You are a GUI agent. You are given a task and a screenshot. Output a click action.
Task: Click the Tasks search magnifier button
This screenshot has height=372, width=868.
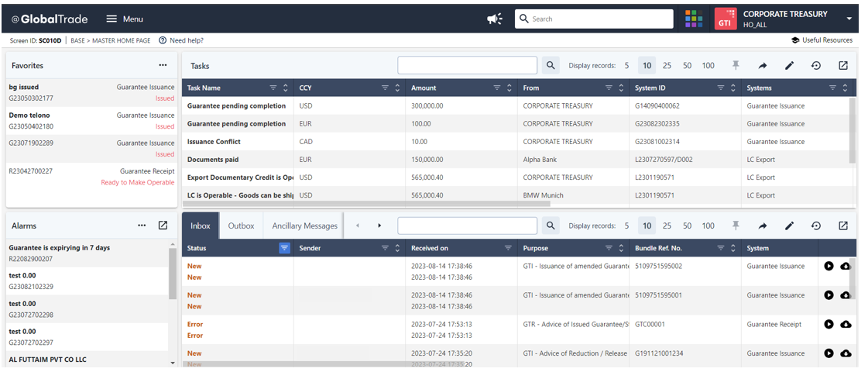[x=551, y=65]
